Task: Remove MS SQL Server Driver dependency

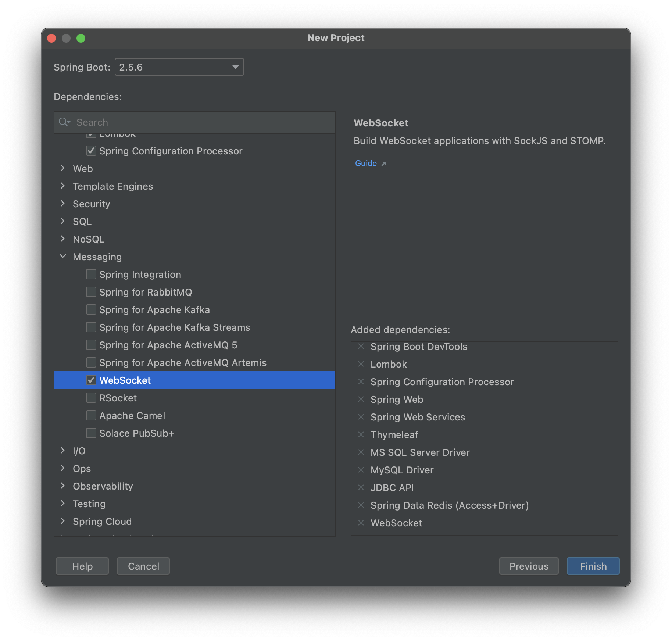Action: coord(361,452)
